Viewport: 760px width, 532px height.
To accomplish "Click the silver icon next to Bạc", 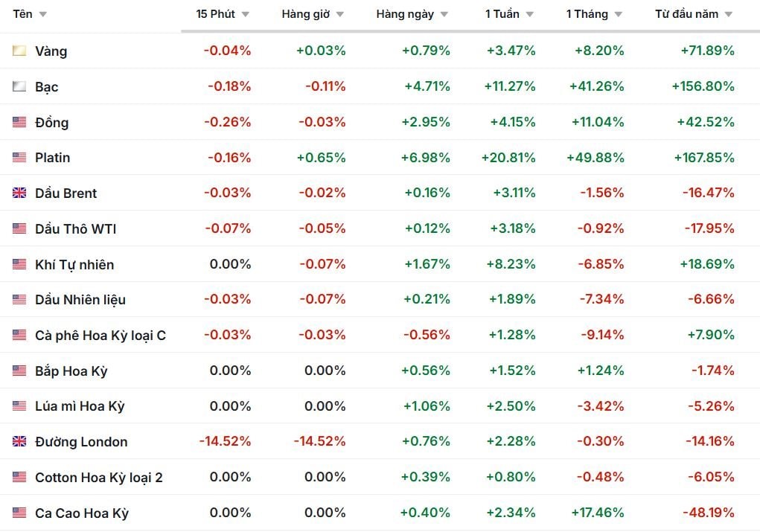I will pyautogui.click(x=19, y=86).
